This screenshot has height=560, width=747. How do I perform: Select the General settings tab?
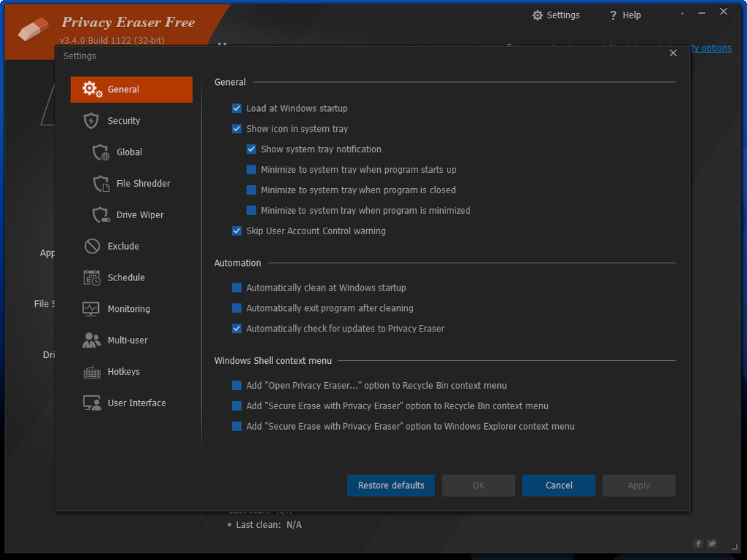tap(132, 89)
